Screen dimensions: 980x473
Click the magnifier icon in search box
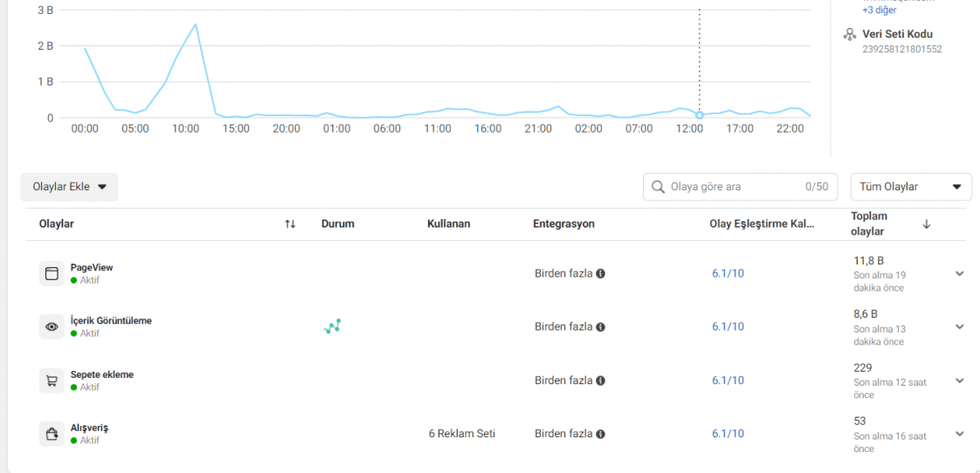(x=658, y=187)
